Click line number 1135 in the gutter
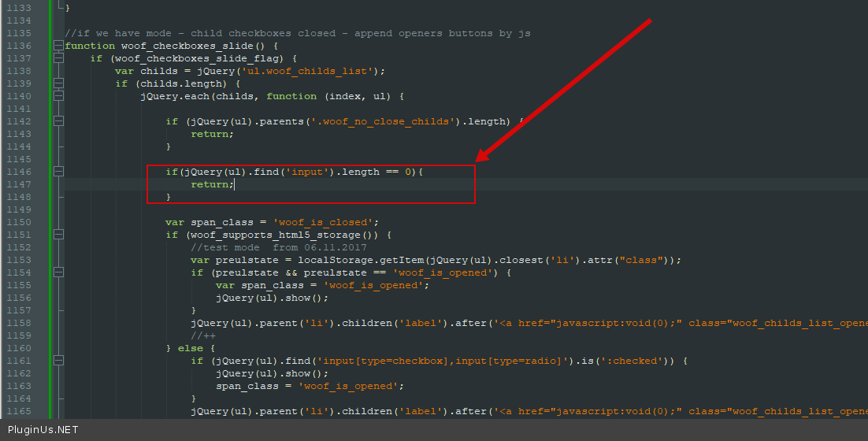The image size is (868, 441). (x=19, y=33)
